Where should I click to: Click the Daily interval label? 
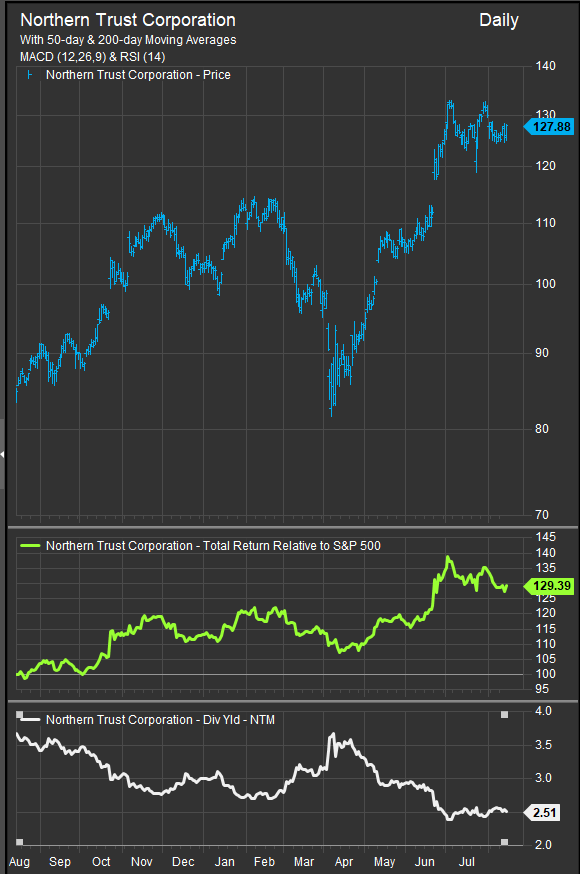point(499,21)
